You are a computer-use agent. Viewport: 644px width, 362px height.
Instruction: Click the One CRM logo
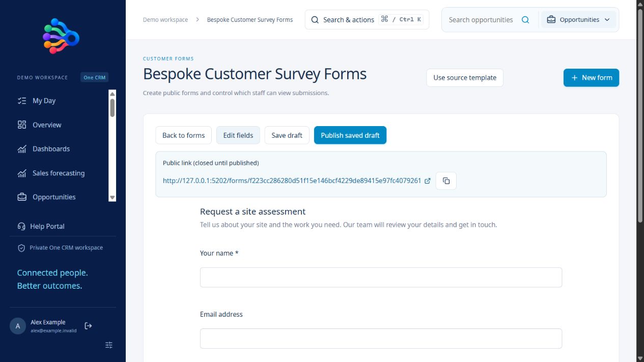[x=61, y=36]
